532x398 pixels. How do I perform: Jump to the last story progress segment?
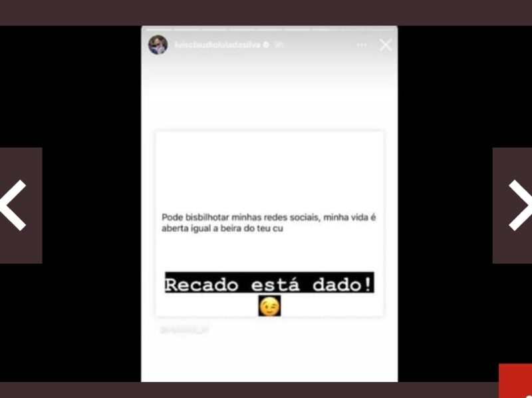tap(380, 30)
